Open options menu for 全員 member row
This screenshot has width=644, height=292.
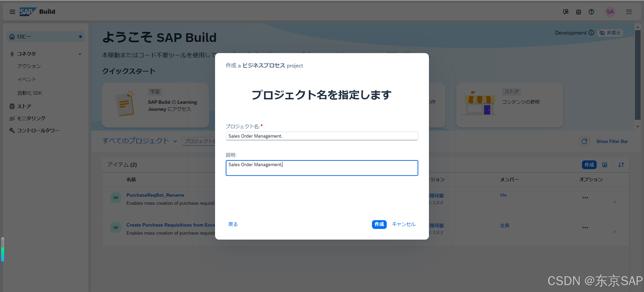coord(585,228)
